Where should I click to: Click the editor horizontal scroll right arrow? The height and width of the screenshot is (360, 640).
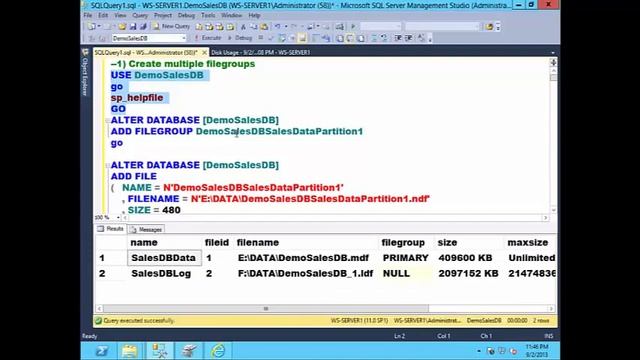pos(545,218)
